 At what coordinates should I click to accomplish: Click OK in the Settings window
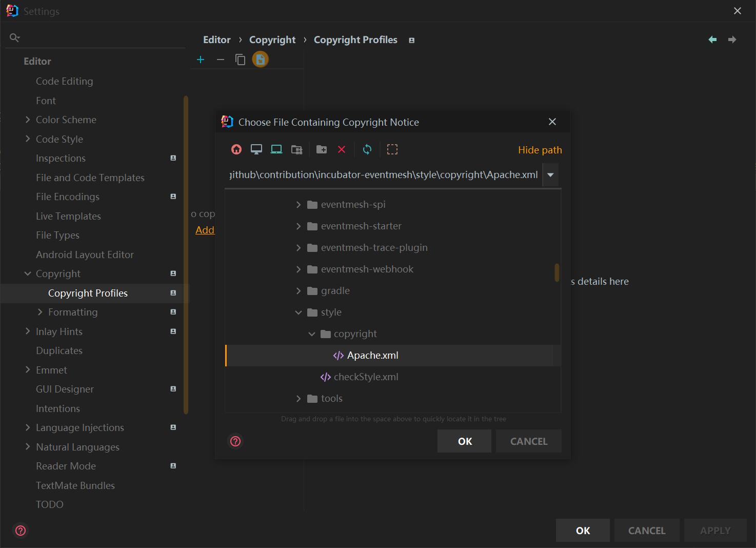[x=583, y=531]
